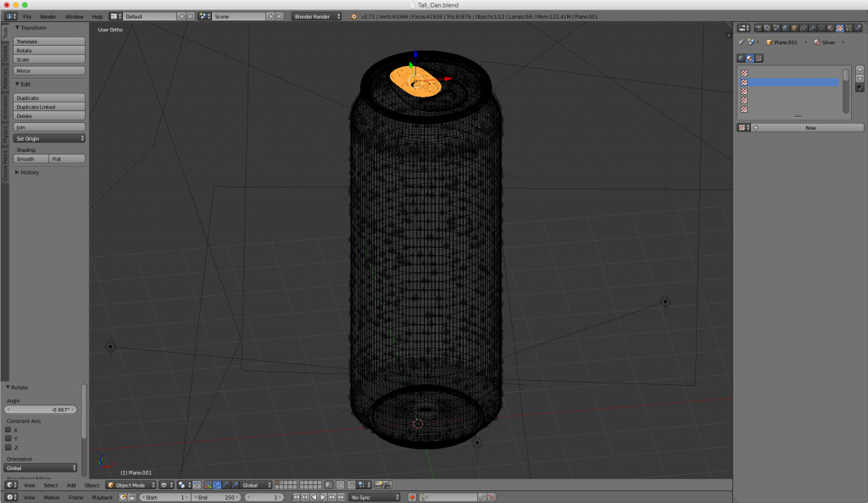Image resolution: width=868 pixels, height=503 pixels.
Task: Switch to the Material properties tab
Action: point(831,28)
